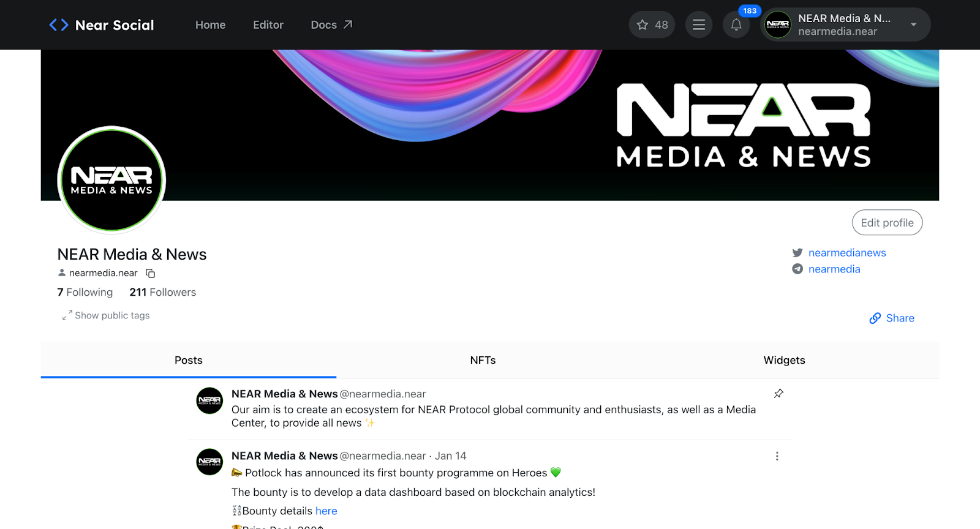Open the three-dot menu on Jan 14 post
The image size is (980, 529).
tap(777, 456)
